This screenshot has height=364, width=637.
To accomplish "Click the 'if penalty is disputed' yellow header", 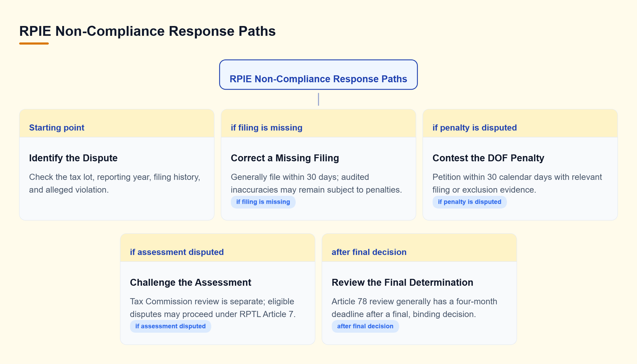I will tap(520, 123).
